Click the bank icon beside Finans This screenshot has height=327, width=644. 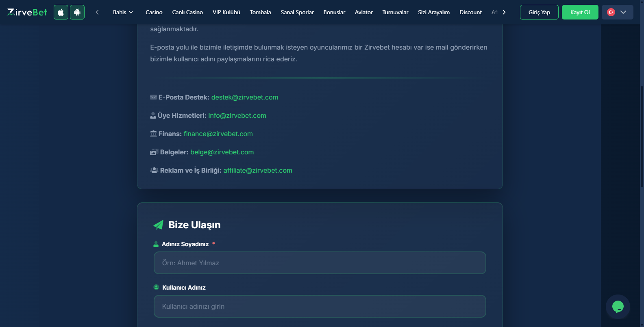click(x=153, y=134)
